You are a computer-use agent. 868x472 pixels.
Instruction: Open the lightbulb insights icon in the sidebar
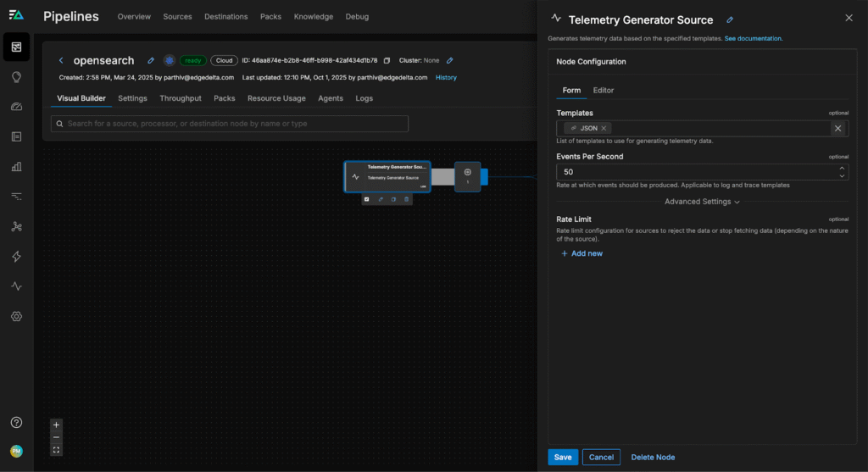tap(16, 77)
